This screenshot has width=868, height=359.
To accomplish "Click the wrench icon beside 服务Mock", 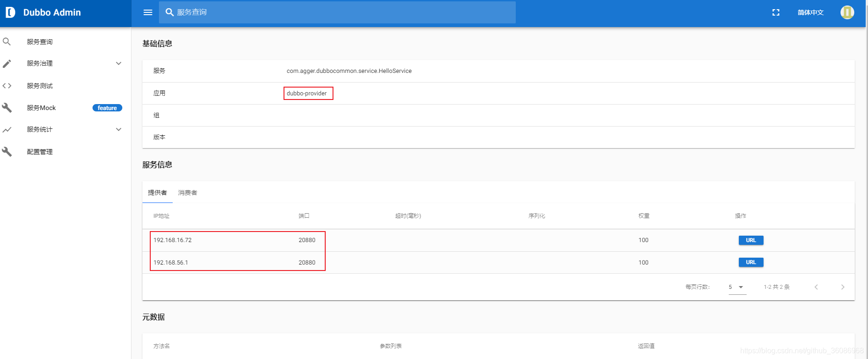I will (7, 108).
